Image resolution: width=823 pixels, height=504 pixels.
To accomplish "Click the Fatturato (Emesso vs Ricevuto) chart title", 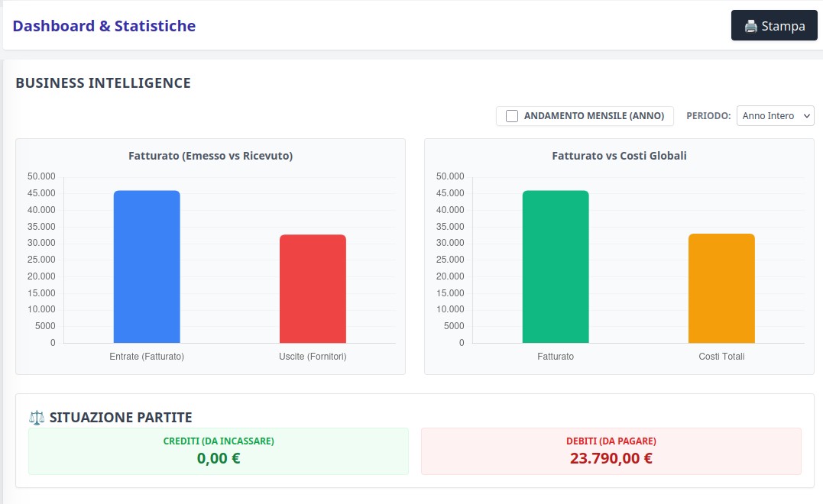I will 210,156.
